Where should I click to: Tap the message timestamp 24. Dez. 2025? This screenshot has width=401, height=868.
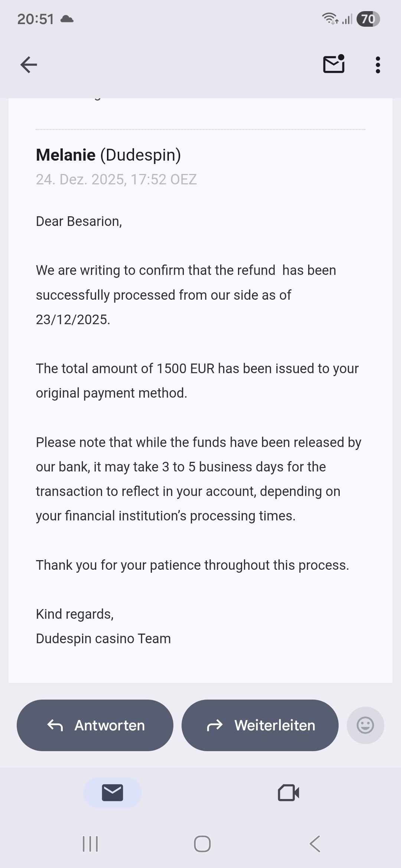pyautogui.click(x=116, y=180)
